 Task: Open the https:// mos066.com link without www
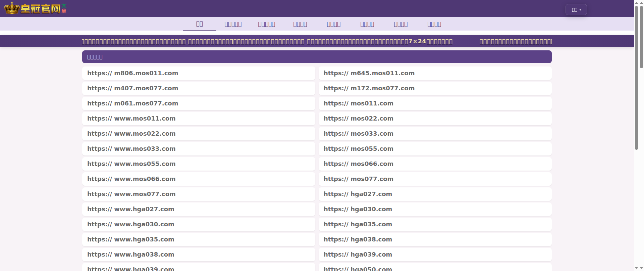435,164
